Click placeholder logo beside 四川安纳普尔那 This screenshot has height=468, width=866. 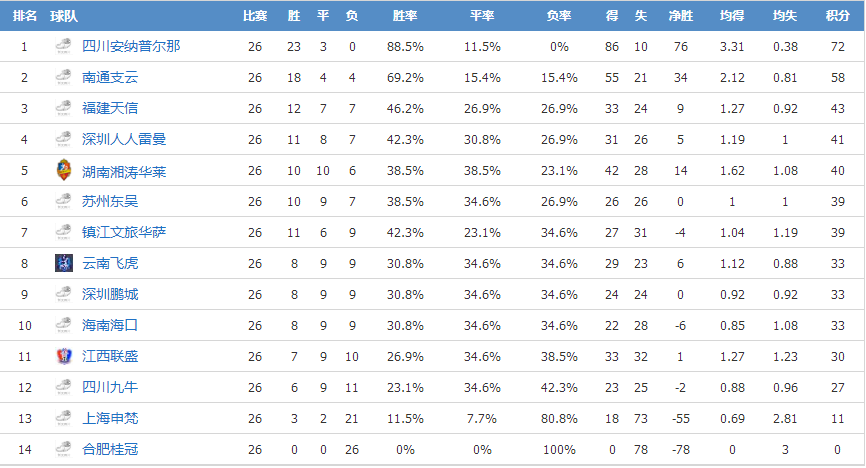(x=64, y=46)
